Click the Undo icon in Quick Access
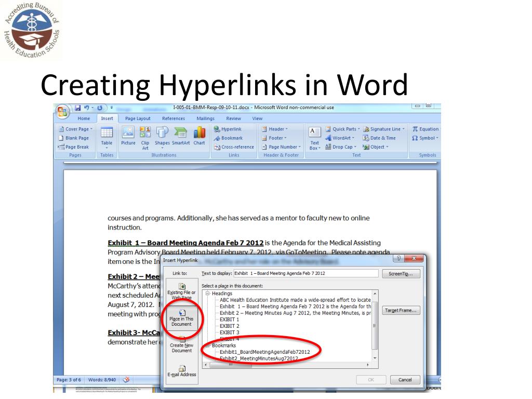532x399 pixels. pos(87,108)
